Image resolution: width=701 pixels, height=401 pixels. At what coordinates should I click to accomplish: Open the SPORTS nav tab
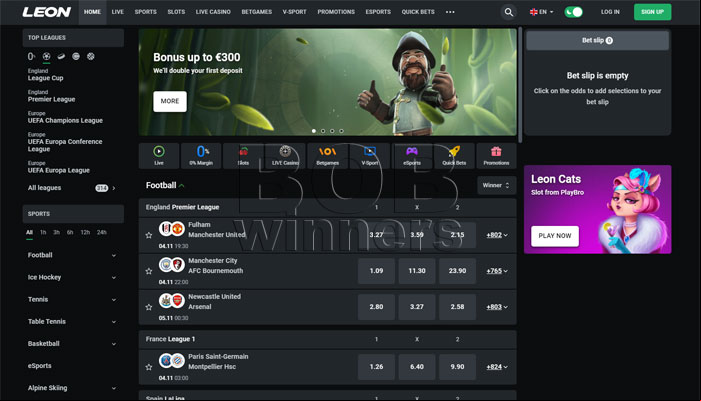[146, 12]
